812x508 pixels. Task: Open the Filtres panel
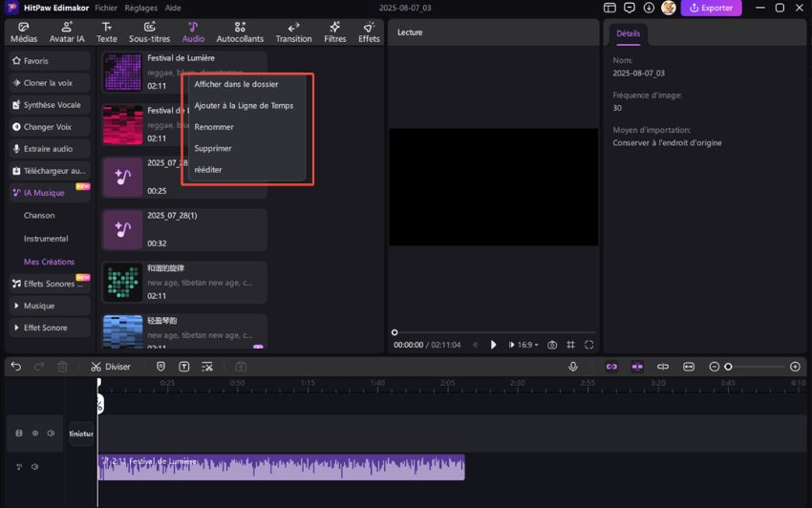pyautogui.click(x=335, y=32)
